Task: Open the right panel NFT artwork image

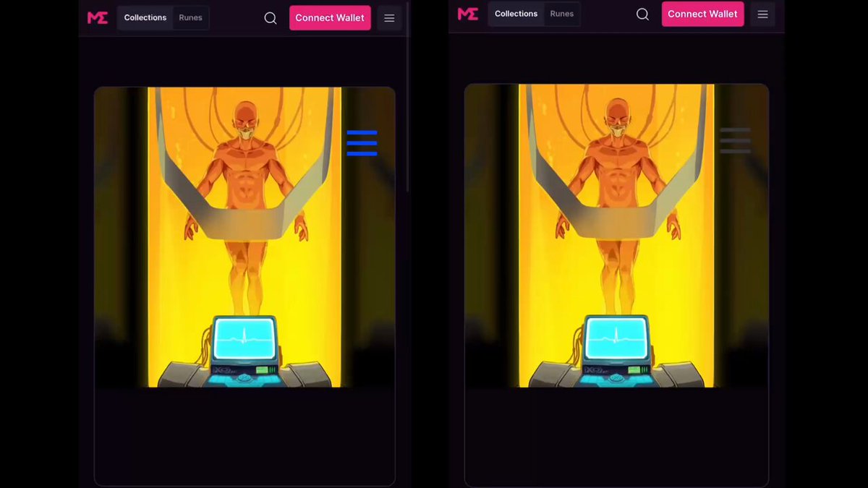Action: pos(616,235)
